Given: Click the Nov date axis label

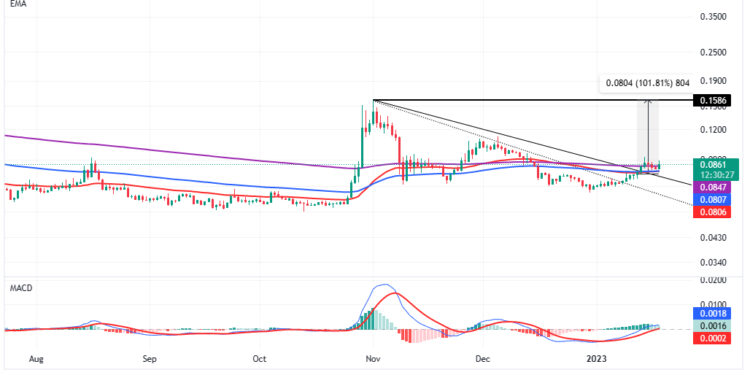Looking at the screenshot, I should click(x=372, y=359).
